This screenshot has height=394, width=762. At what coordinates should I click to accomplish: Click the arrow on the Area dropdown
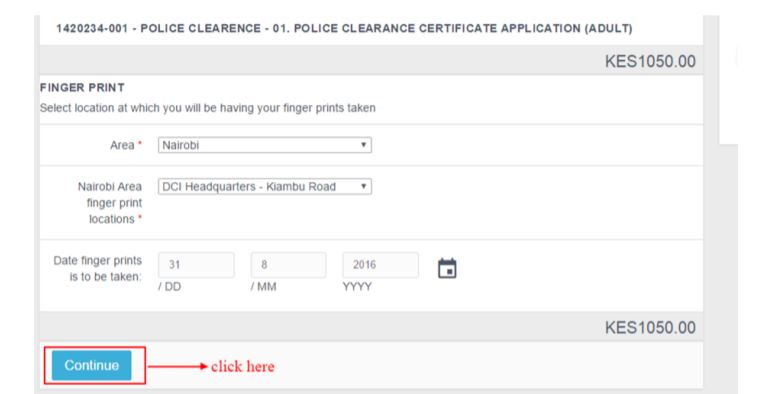[363, 145]
